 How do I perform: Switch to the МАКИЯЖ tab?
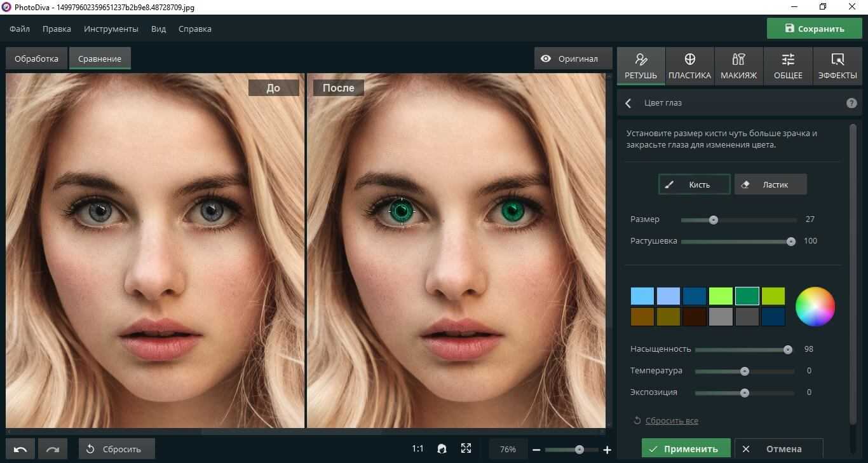click(x=738, y=66)
